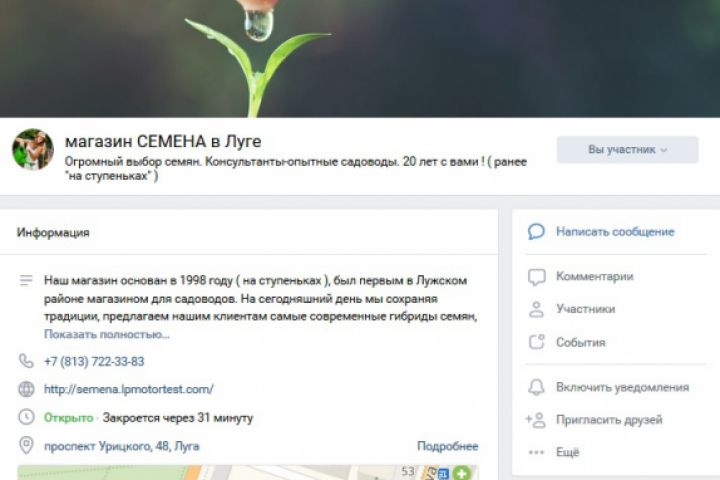
Task: Click the map pin icon by the address
Action: coord(26,446)
